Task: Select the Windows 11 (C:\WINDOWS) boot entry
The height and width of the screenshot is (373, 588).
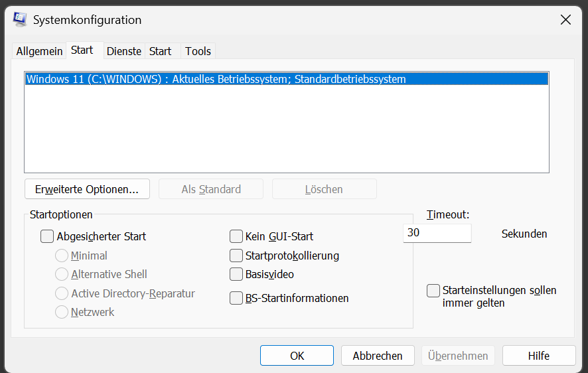Action: tap(287, 79)
